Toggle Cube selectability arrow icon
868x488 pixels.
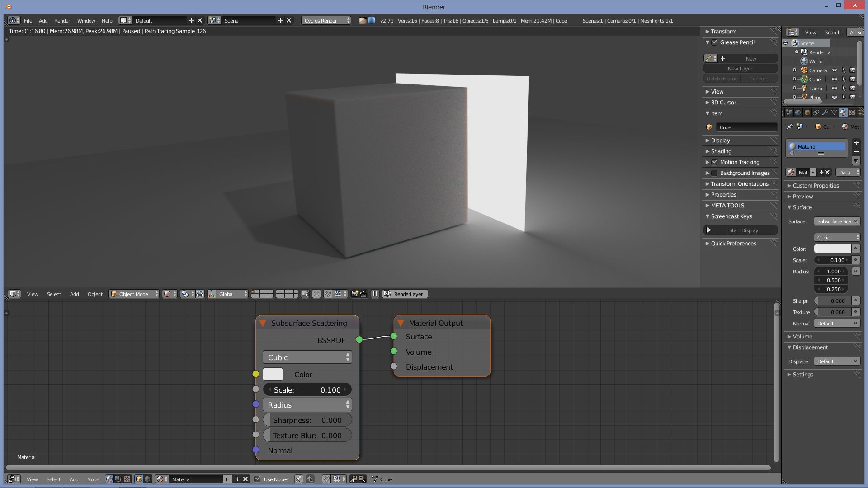(x=844, y=79)
